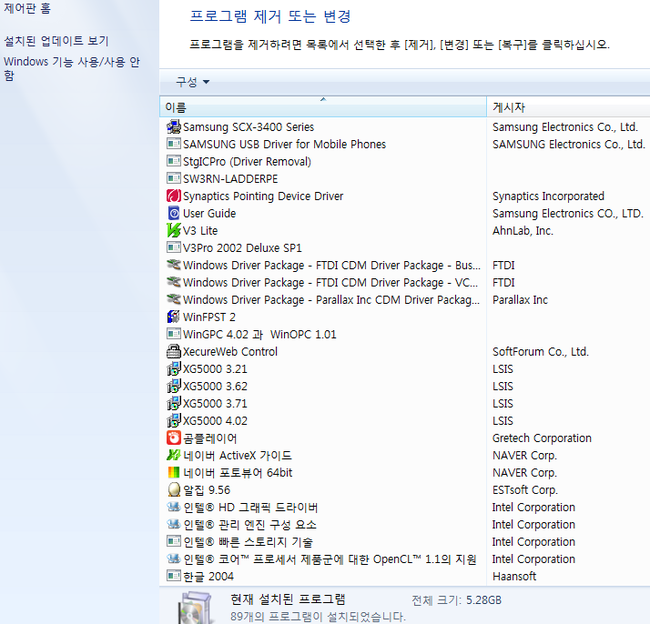Click the StgICPro (Driver Removal) icon

[x=174, y=161]
